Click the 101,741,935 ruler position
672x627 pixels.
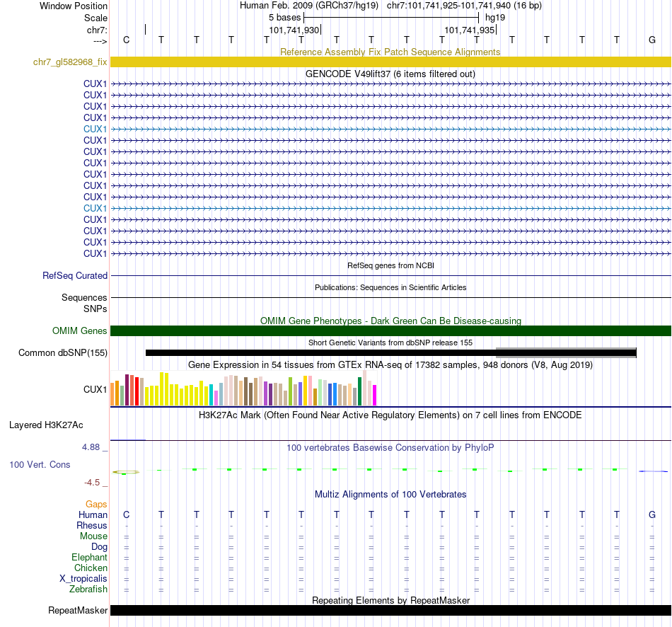tap(469, 30)
